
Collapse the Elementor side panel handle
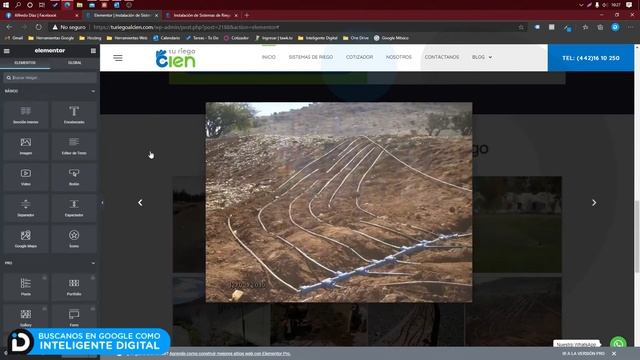[102, 202]
